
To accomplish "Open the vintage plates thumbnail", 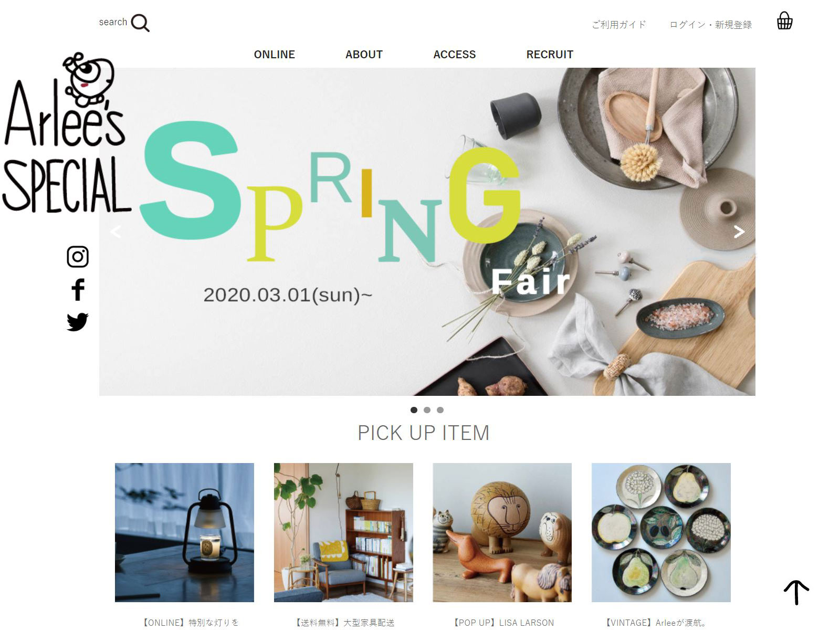I will pyautogui.click(x=661, y=532).
